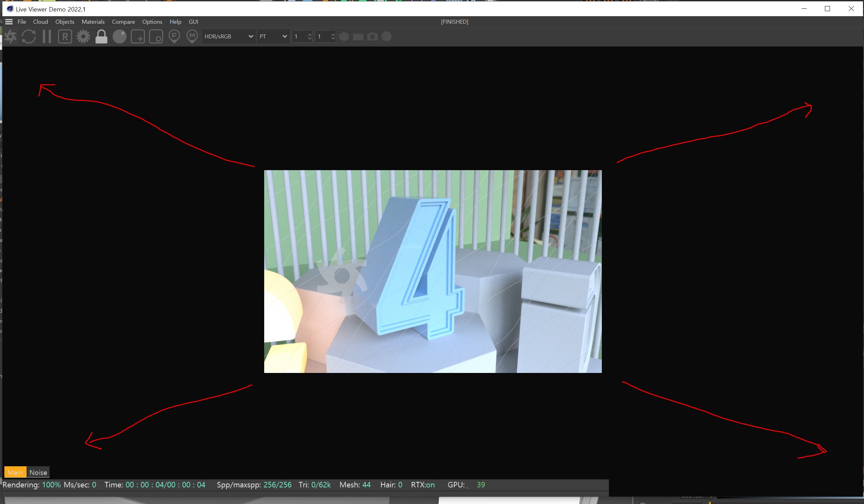Screen dimensions: 864x504
Task: Open the Materials menu
Action: (93, 22)
